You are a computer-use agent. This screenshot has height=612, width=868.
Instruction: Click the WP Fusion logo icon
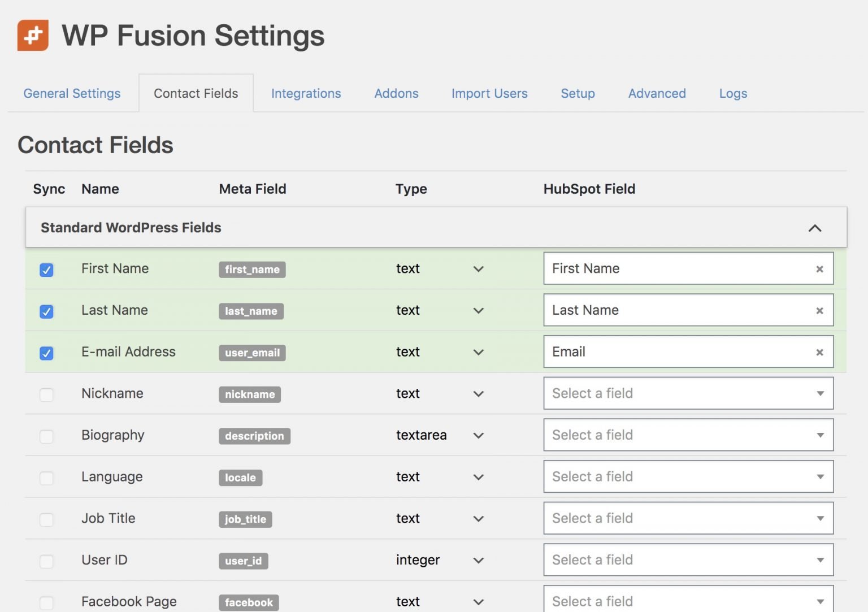click(x=33, y=36)
